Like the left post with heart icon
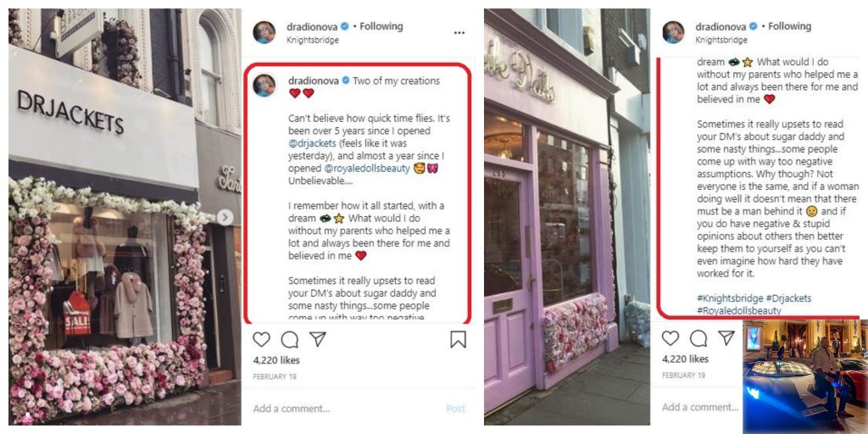This screenshot has width=868, height=434. [x=261, y=339]
